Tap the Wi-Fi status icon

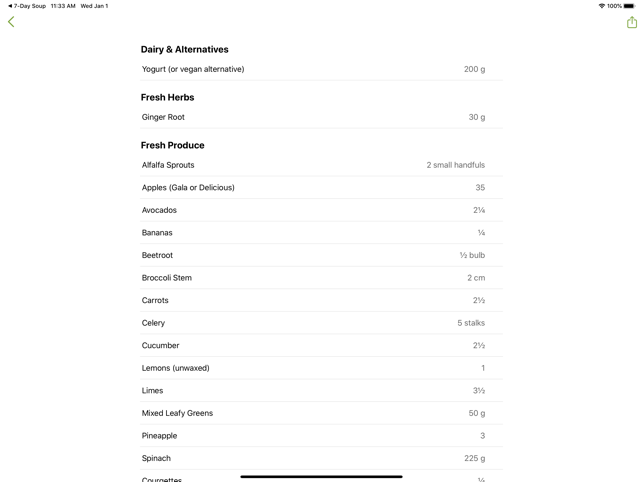[601, 6]
